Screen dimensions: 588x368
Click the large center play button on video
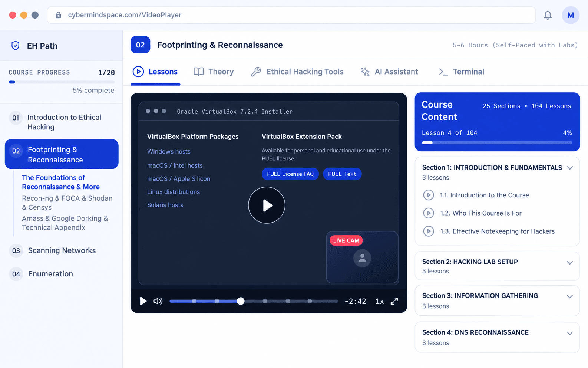[x=267, y=205]
